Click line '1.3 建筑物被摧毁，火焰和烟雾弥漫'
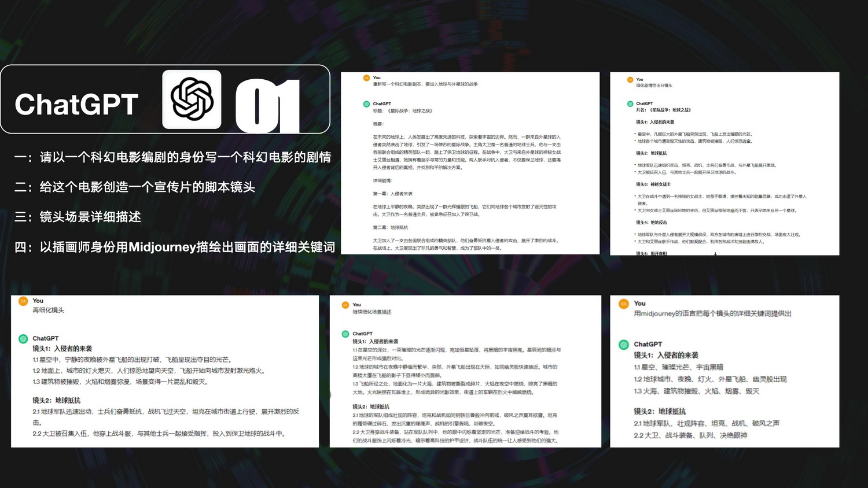 (x=120, y=382)
